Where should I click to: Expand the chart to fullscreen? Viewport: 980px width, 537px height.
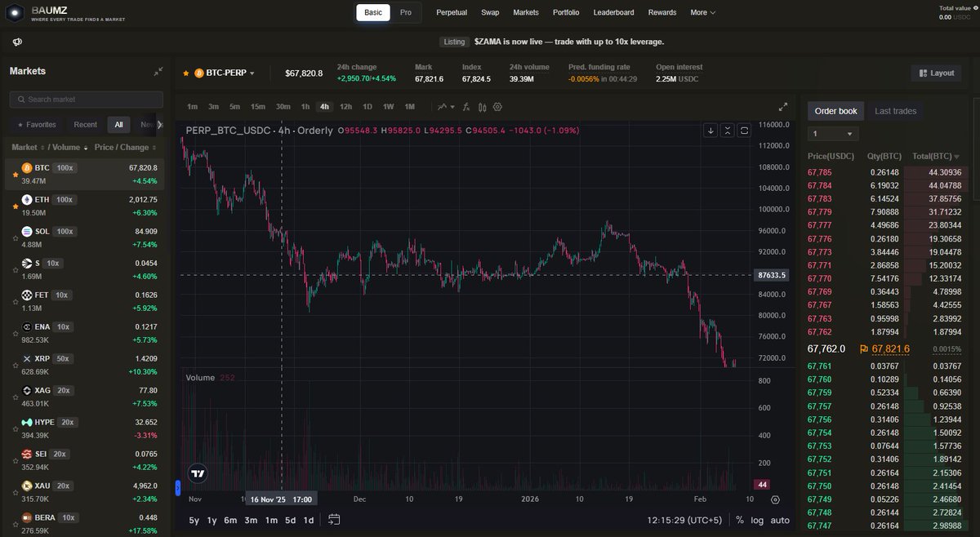[x=783, y=107]
